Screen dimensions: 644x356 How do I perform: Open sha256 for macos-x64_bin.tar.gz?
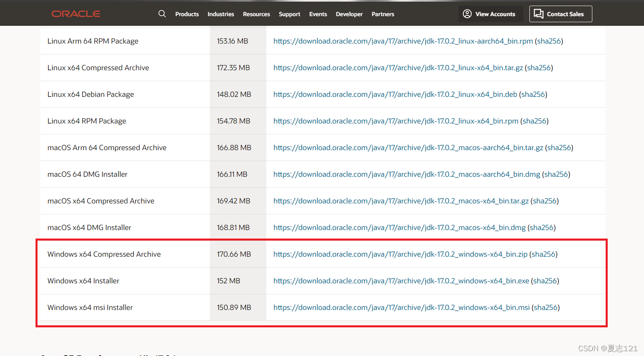point(544,201)
